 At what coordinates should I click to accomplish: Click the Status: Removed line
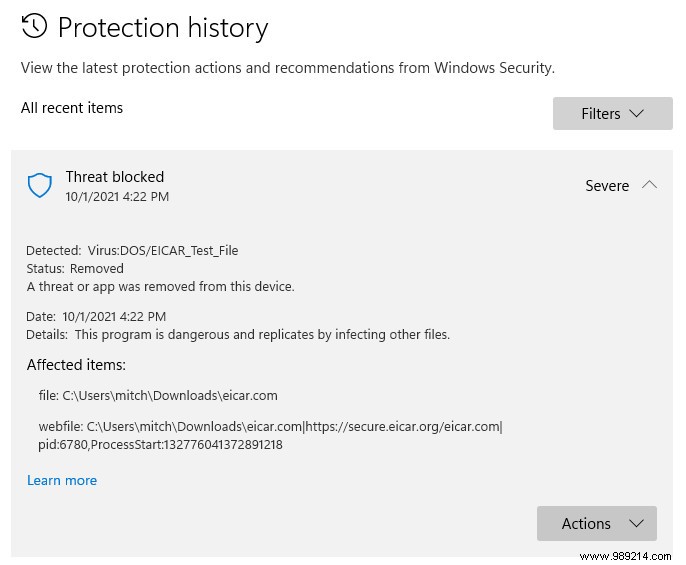click(x=75, y=268)
